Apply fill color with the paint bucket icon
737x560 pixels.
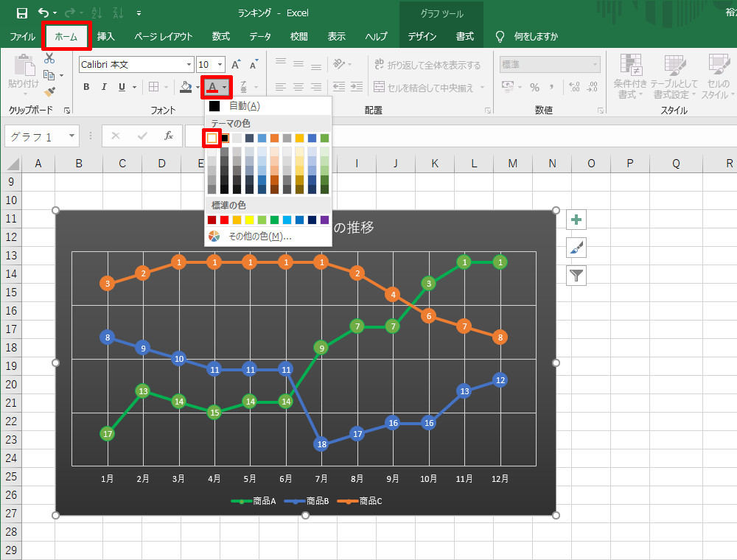click(x=186, y=87)
